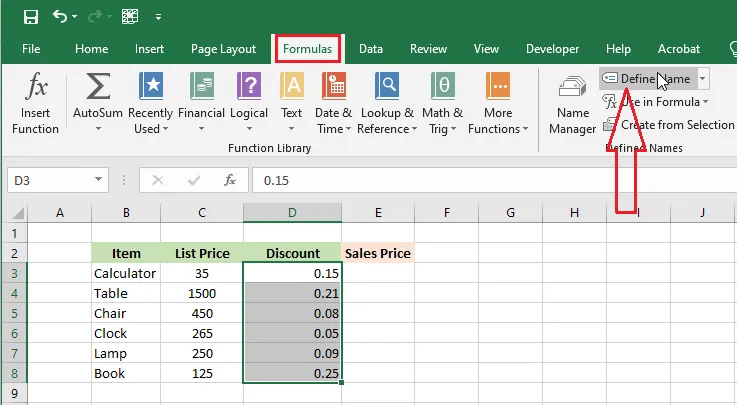Select the Formulas tab
Screen dimensions: 737x405
307,49
